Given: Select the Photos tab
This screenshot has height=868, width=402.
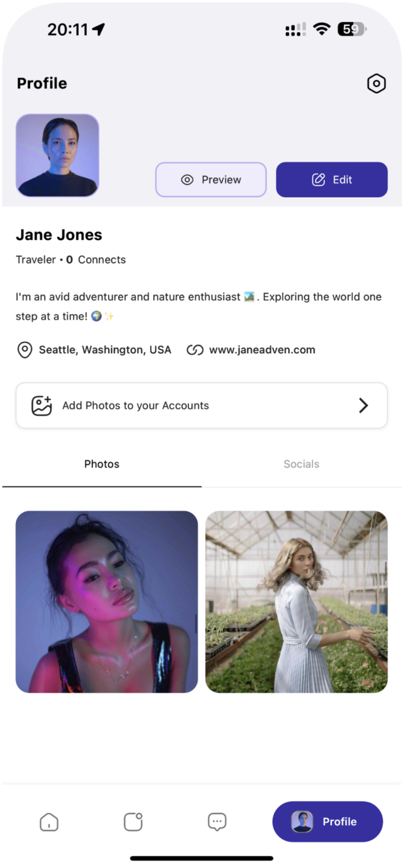Looking at the screenshot, I should (102, 464).
